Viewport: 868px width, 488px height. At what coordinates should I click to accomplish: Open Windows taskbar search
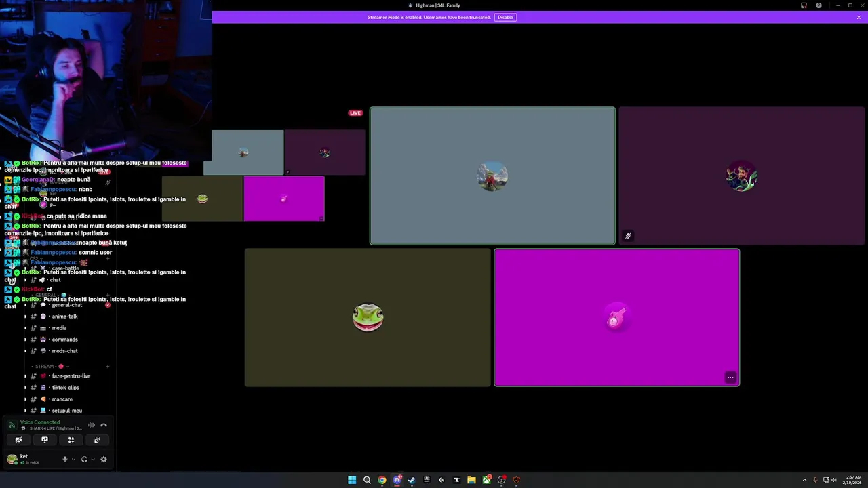click(x=367, y=480)
